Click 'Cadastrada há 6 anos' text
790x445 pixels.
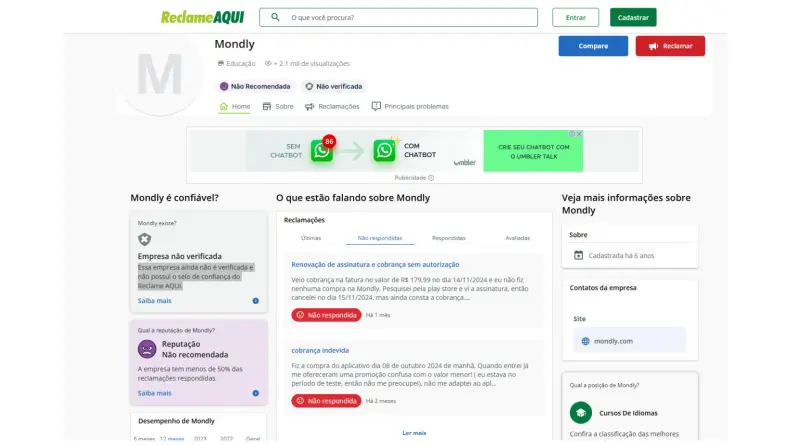pyautogui.click(x=621, y=256)
